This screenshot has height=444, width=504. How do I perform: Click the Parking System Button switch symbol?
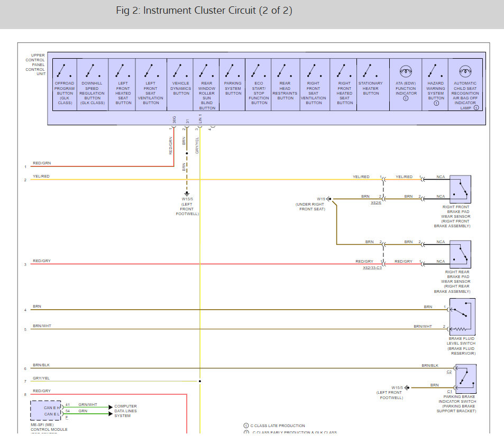(x=231, y=70)
